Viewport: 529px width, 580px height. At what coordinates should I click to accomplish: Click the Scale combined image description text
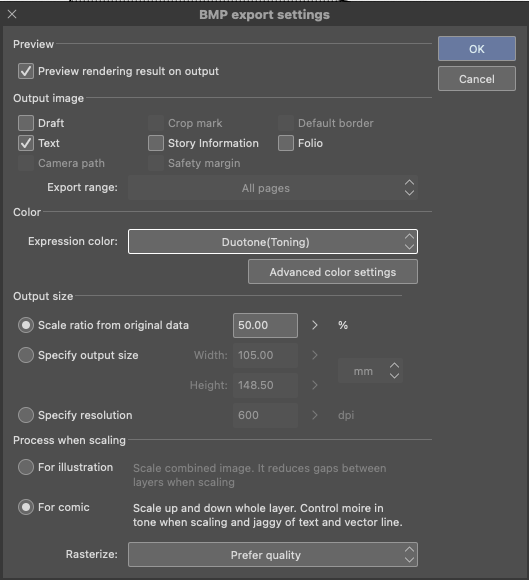[260, 475]
